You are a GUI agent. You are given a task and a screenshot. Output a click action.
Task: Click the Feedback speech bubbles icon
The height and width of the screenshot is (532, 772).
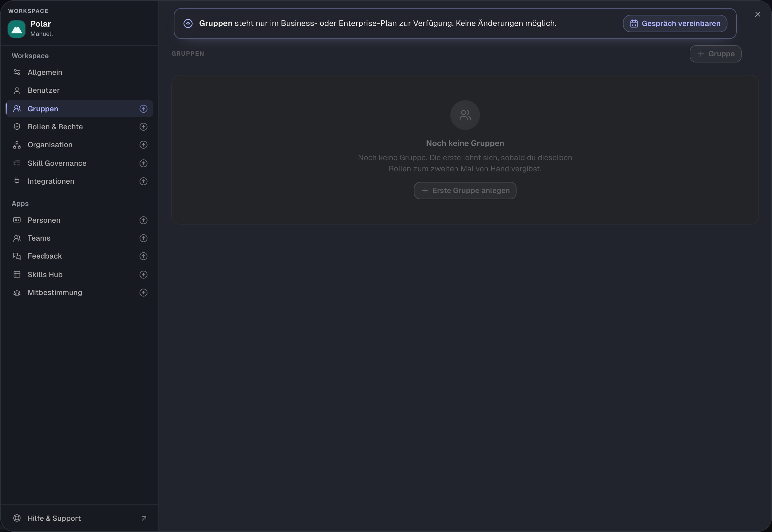[17, 256]
